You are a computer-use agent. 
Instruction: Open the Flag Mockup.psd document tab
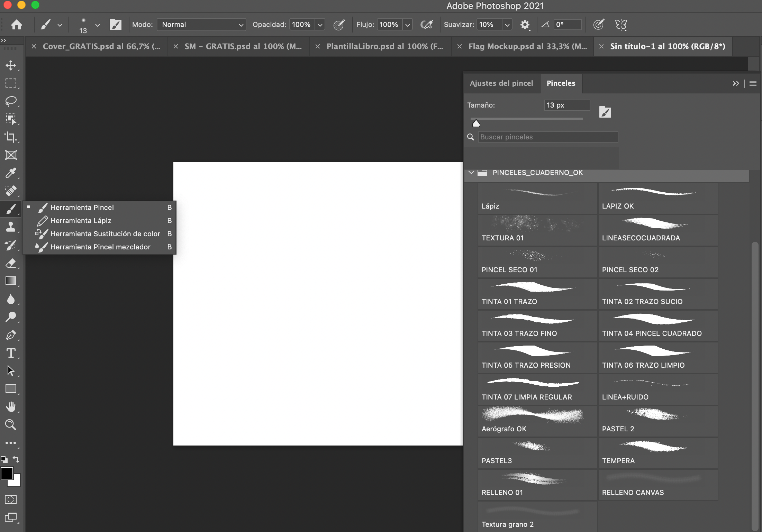point(527,46)
